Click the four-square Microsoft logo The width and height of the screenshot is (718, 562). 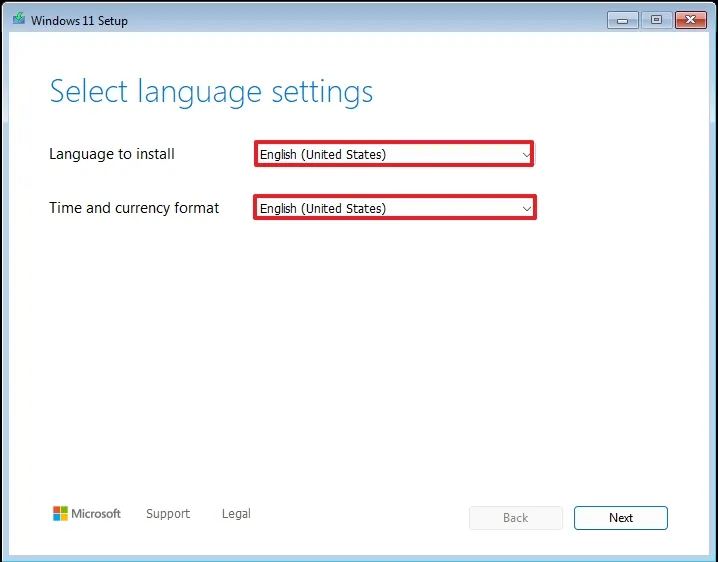click(61, 514)
